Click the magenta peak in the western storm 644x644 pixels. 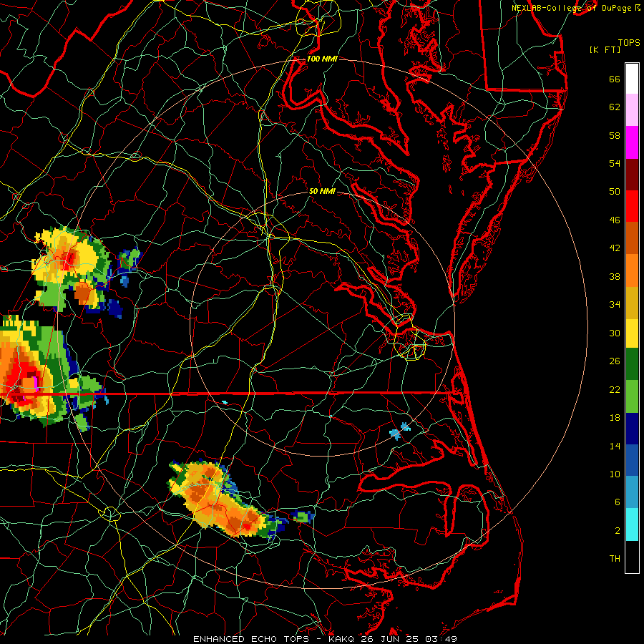tap(35, 384)
